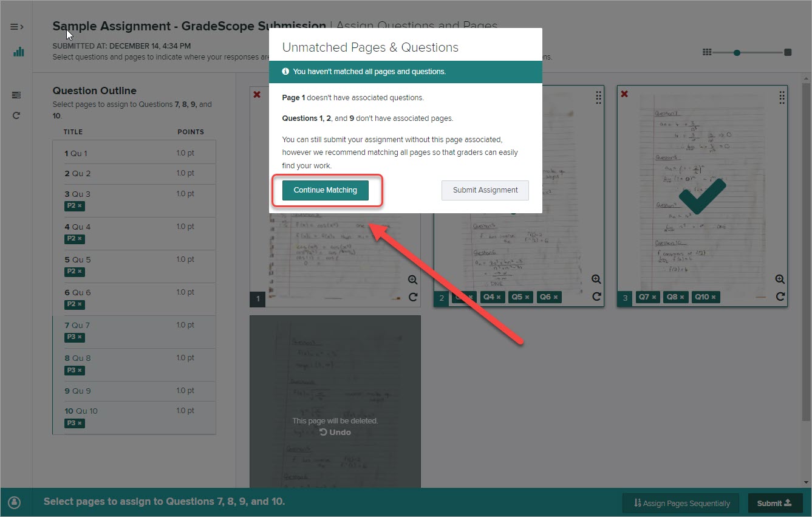Select question 4 Qu 4 in the outline
Screen dimensions: 812x517
tap(134, 233)
